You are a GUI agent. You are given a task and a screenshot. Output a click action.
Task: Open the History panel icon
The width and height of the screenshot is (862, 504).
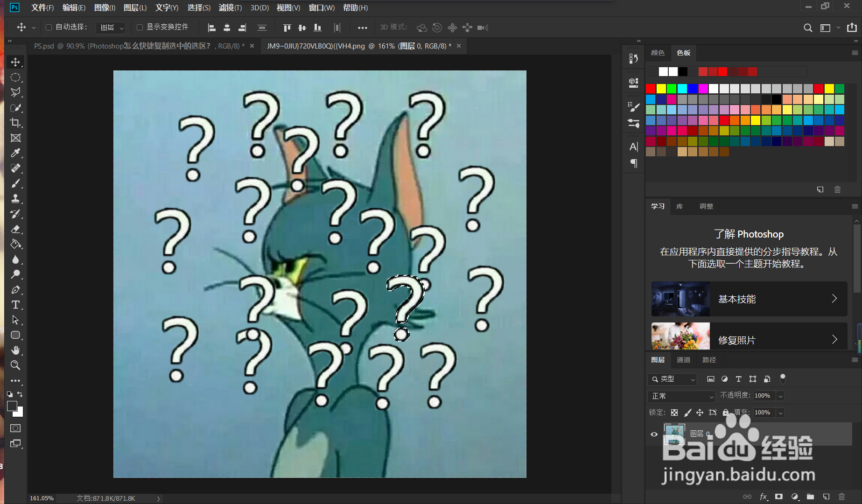point(633,59)
